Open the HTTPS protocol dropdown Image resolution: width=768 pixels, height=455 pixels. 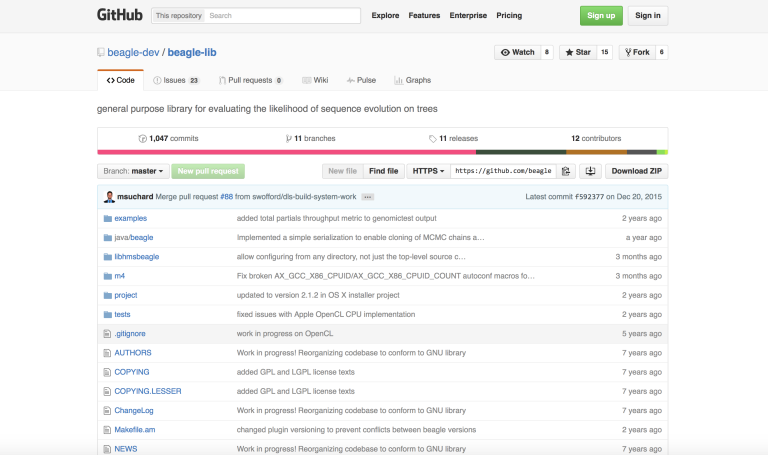[428, 171]
